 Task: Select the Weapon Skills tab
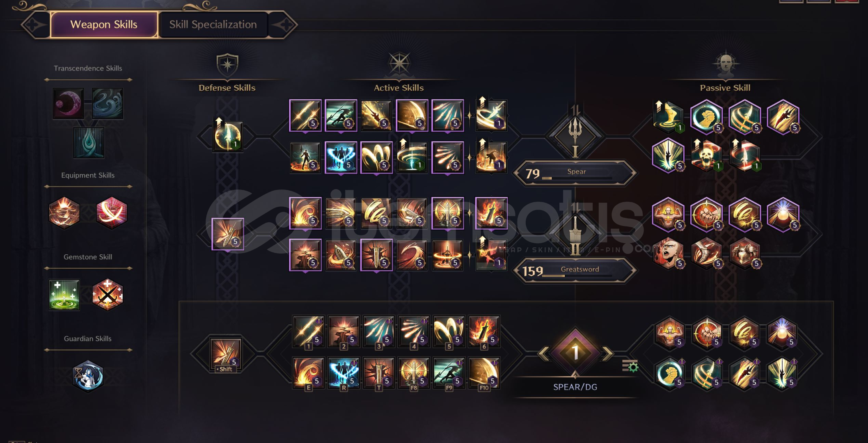coord(104,25)
